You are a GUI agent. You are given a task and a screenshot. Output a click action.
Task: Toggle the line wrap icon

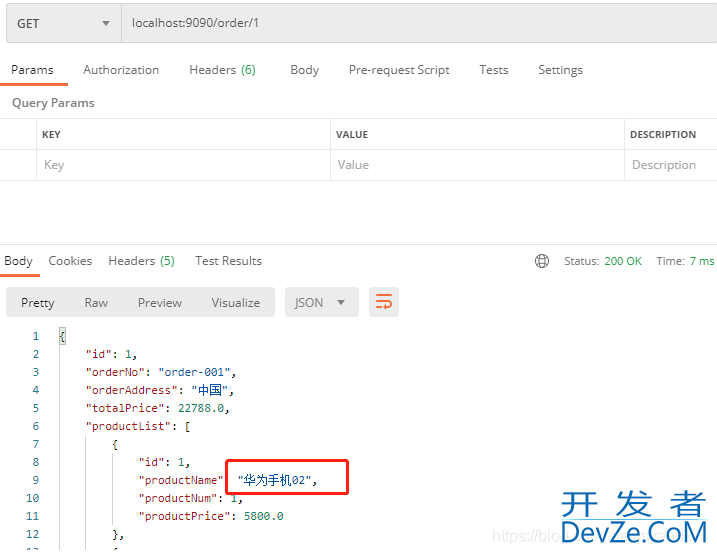click(x=384, y=302)
